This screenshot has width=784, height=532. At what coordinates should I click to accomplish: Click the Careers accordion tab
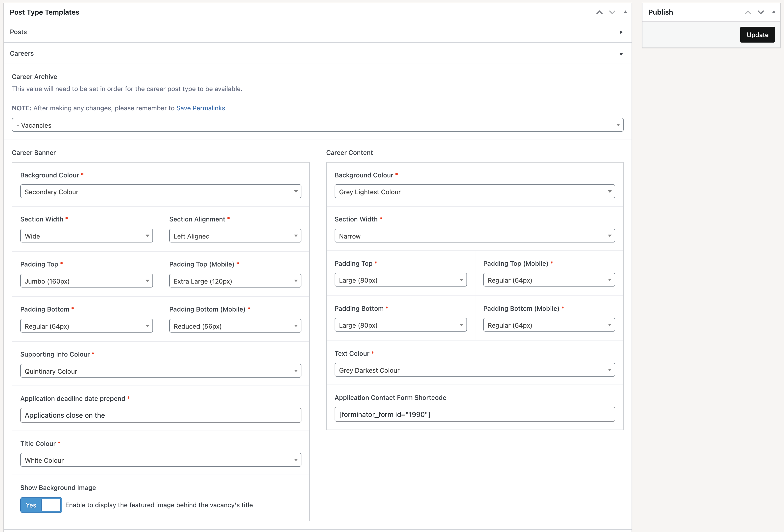coord(22,54)
